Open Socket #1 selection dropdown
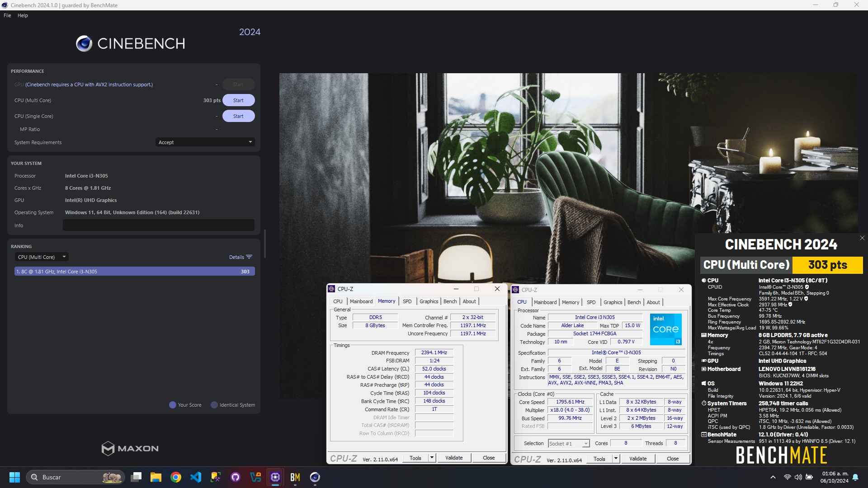This screenshot has height=488, width=868. click(x=569, y=444)
